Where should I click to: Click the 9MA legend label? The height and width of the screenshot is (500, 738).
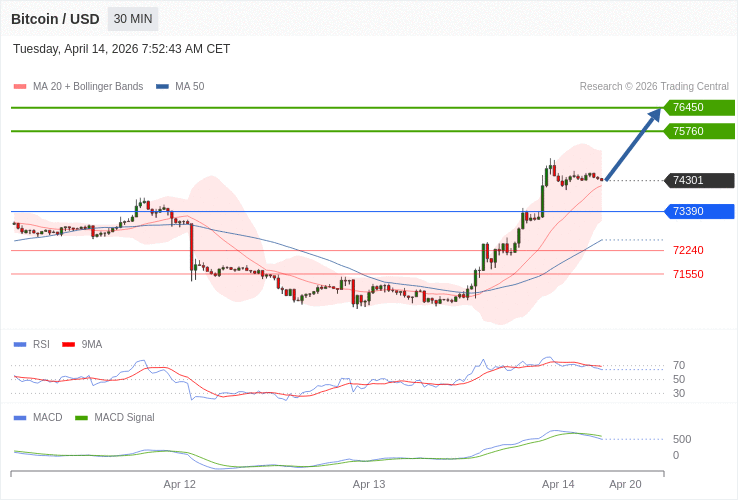pos(92,345)
